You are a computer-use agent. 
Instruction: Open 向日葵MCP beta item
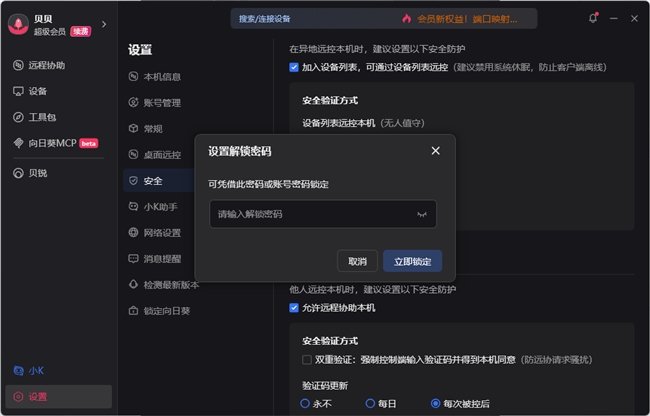point(58,143)
